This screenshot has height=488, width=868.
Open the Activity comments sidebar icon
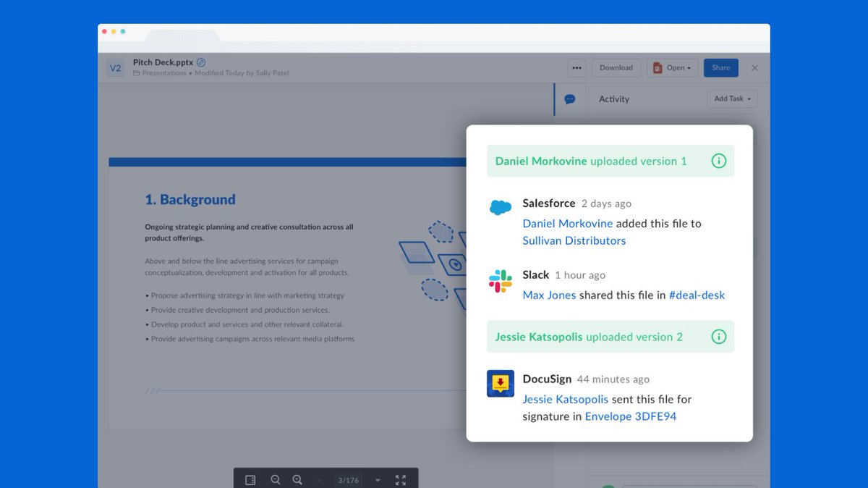click(570, 99)
